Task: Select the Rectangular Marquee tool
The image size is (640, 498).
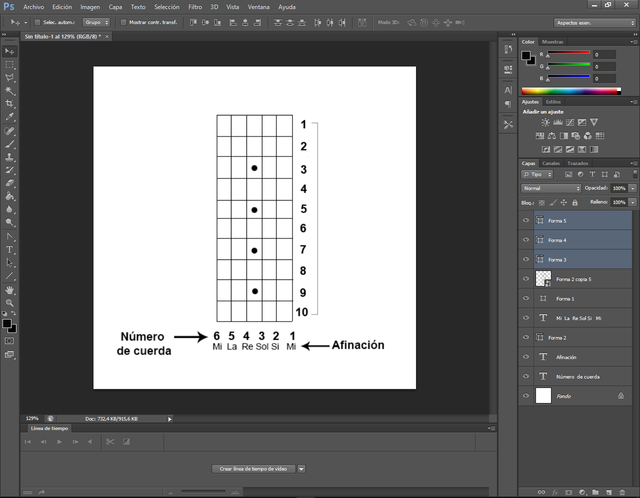Action: coord(9,65)
